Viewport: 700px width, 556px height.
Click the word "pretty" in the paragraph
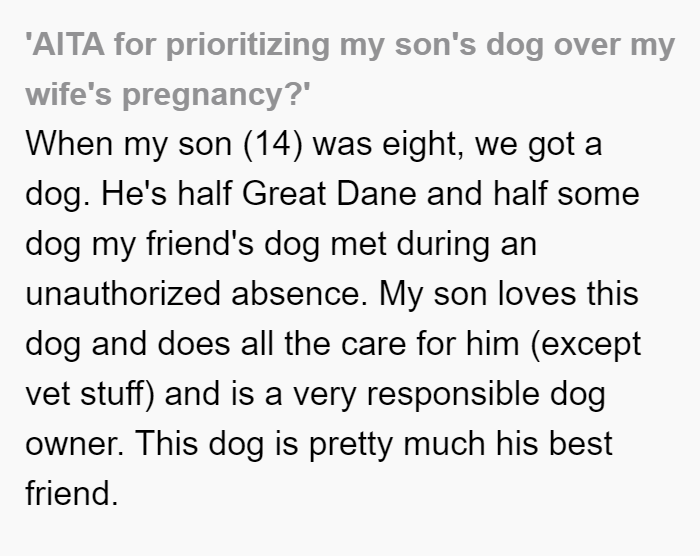click(x=350, y=445)
